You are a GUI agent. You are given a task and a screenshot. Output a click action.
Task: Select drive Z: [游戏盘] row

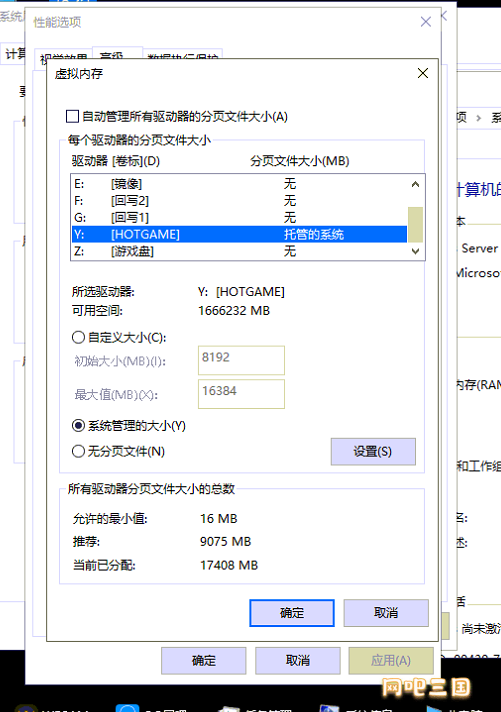[x=239, y=251]
